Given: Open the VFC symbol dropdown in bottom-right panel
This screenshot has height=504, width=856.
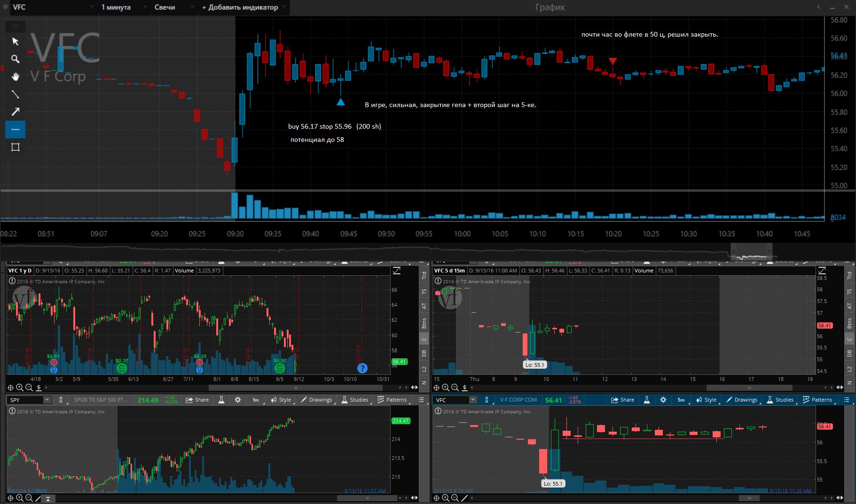Looking at the screenshot, I should click(473, 400).
